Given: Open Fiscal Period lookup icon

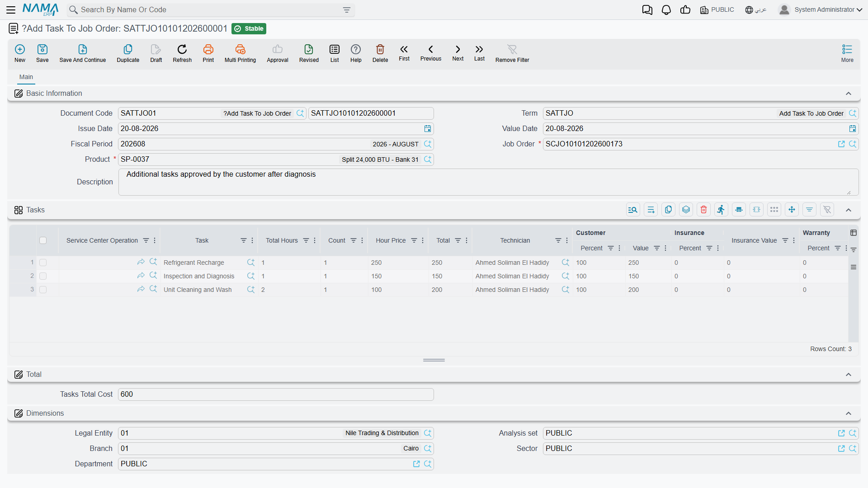Looking at the screenshot, I should tap(428, 144).
